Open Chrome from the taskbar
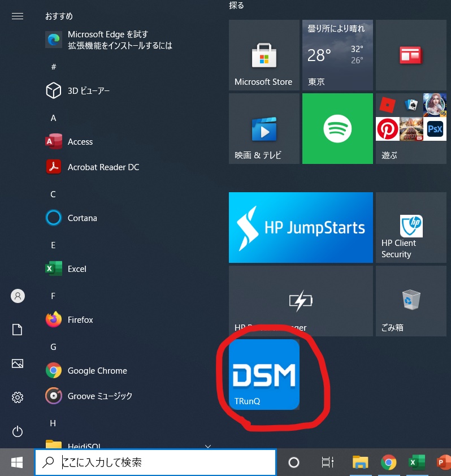Viewport: 451px width, 476px height. tap(388, 462)
